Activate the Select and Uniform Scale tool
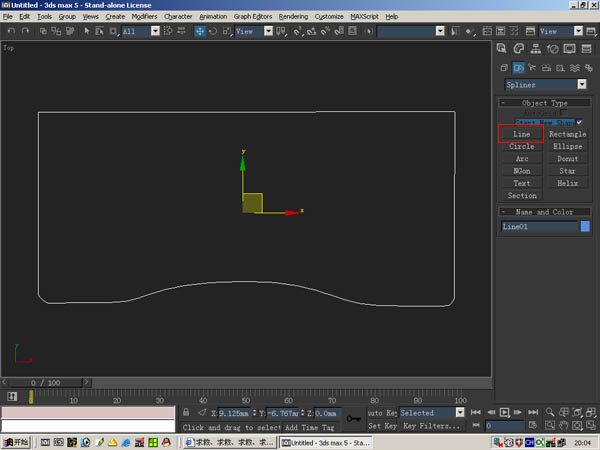This screenshot has height=450, width=600. click(227, 31)
